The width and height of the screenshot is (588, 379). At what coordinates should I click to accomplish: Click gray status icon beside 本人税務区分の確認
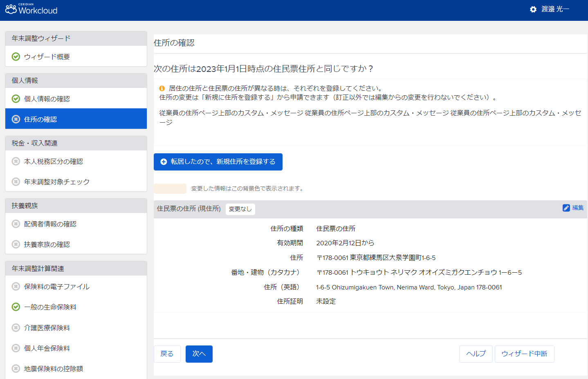coord(16,161)
